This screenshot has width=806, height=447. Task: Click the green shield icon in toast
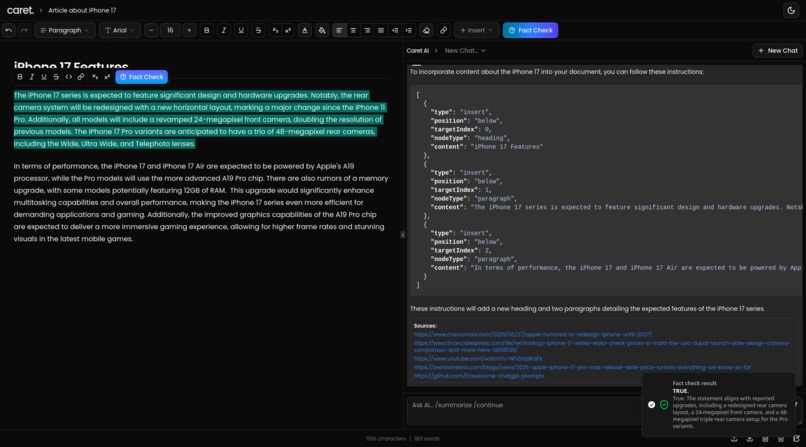[x=664, y=405]
